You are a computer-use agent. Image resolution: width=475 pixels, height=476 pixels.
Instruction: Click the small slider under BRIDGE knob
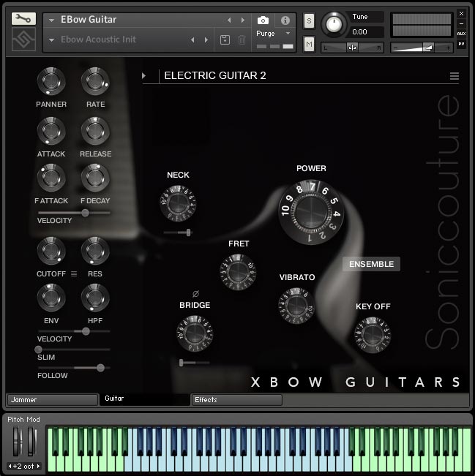click(x=195, y=363)
